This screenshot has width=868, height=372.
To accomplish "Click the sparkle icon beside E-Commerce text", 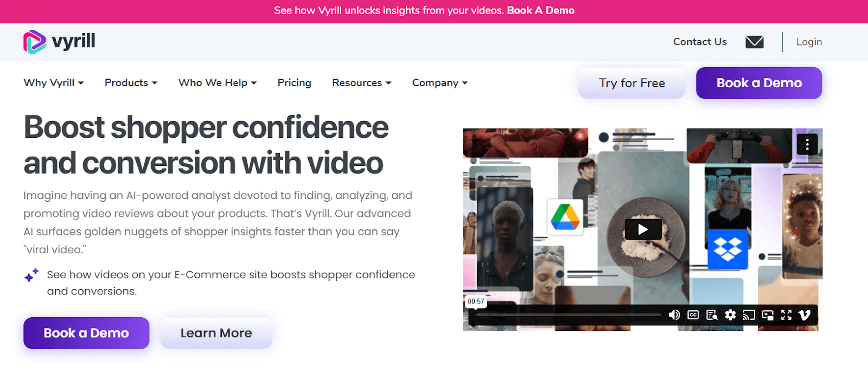I will 31,275.
